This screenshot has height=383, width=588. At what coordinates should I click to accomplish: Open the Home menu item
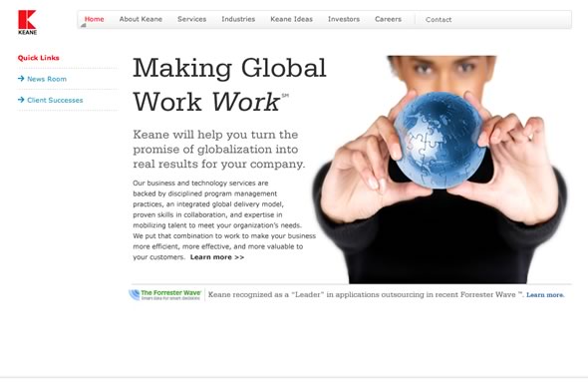pyautogui.click(x=94, y=19)
